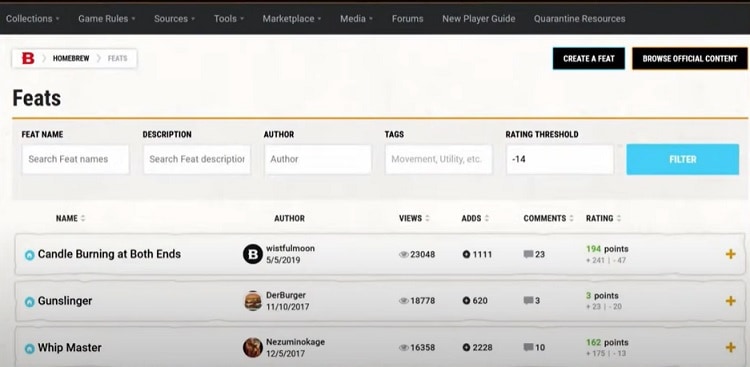Open the Game Rules dropdown menu
The width and height of the screenshot is (750, 367).
point(107,19)
